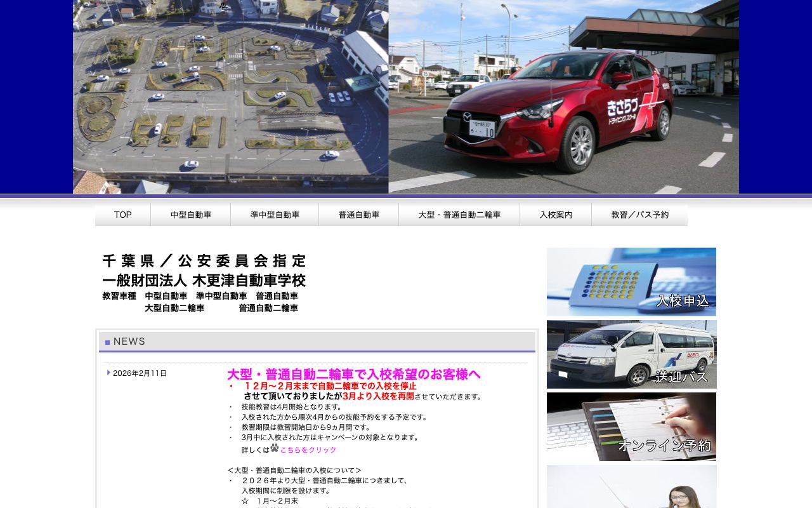Image resolution: width=812 pixels, height=508 pixels.
Task: Open the 準中型自動車 page
Action: [x=275, y=215]
